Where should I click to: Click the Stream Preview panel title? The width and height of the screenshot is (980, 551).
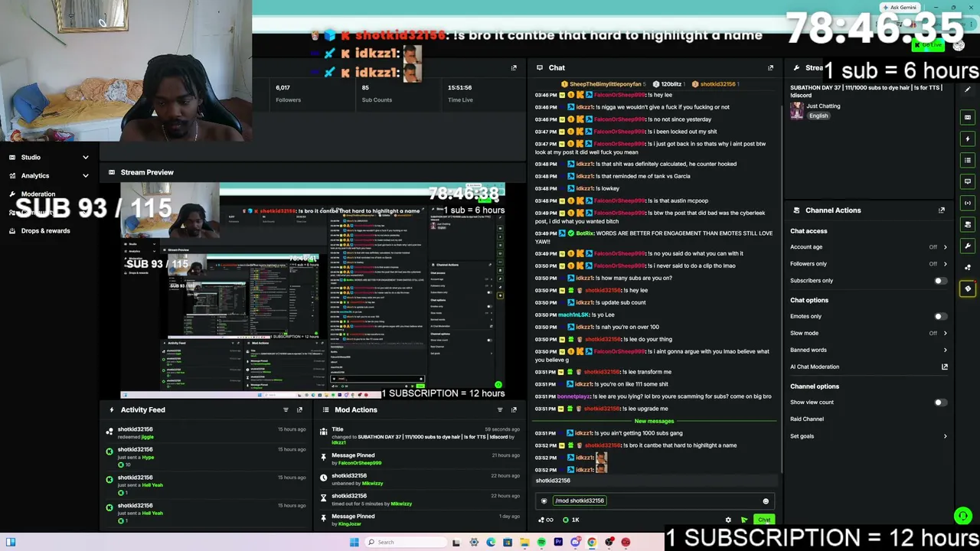tap(147, 173)
